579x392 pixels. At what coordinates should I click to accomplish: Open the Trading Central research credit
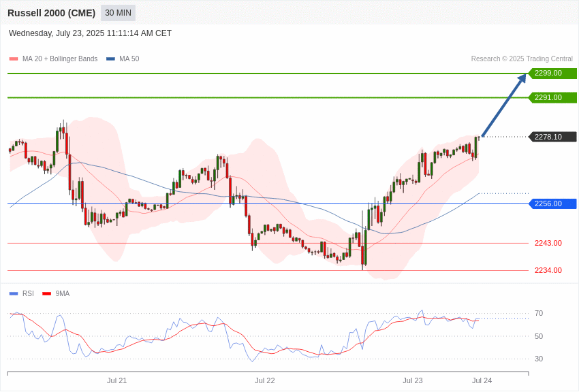pos(522,59)
